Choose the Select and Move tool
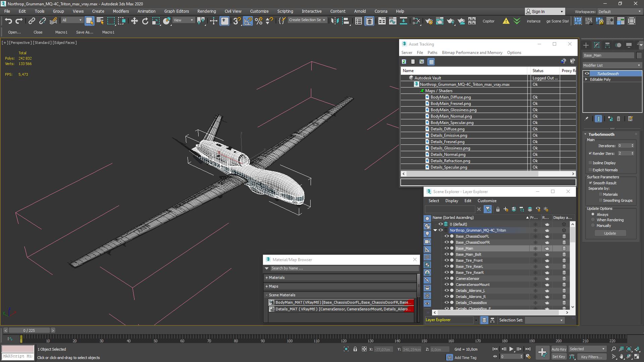 (135, 21)
